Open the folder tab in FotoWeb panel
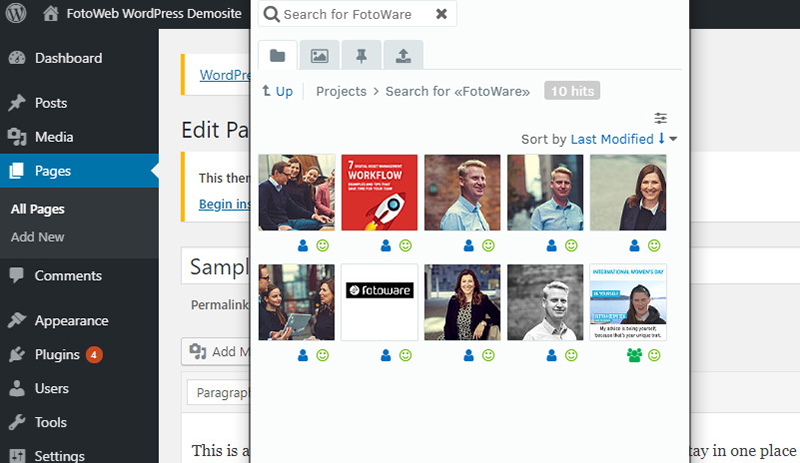This screenshot has height=463, width=800. click(x=278, y=55)
